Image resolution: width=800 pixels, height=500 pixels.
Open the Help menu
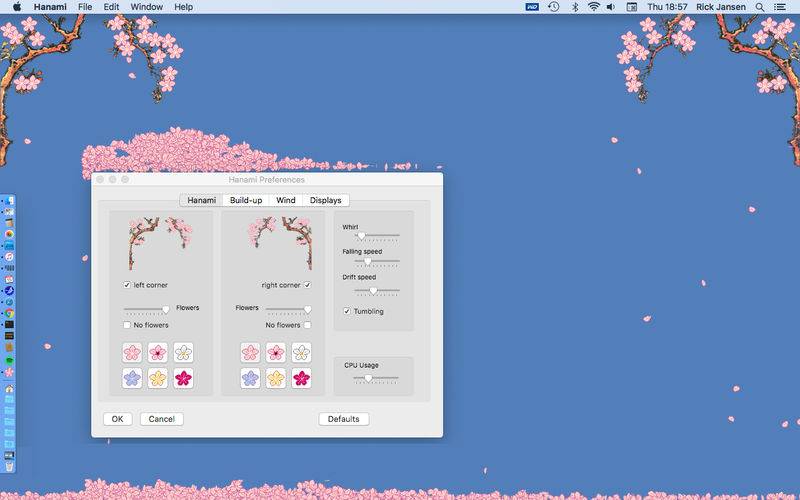[183, 7]
